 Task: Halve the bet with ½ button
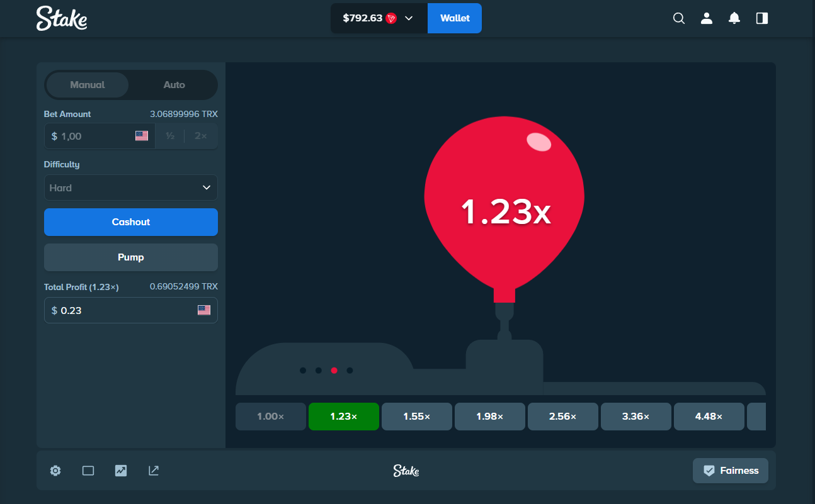tap(170, 136)
